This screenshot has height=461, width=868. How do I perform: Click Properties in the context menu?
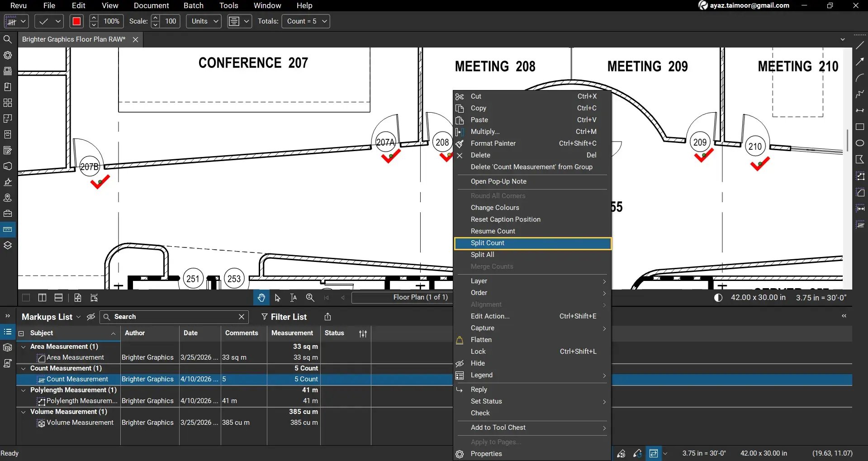(x=486, y=454)
